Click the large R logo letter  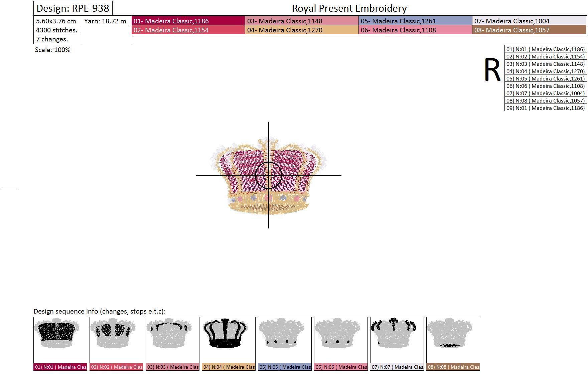(x=492, y=70)
